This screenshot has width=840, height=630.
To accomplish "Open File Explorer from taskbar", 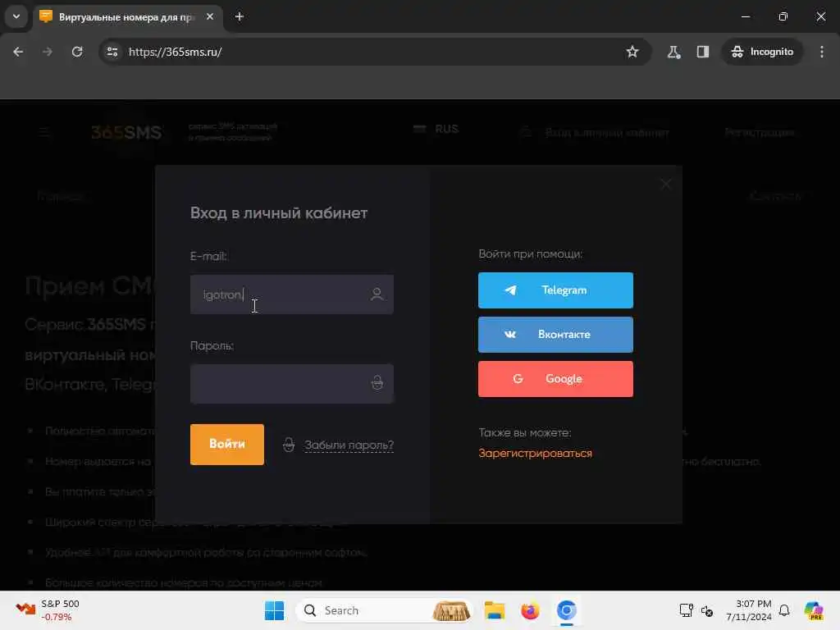I will coord(494,610).
